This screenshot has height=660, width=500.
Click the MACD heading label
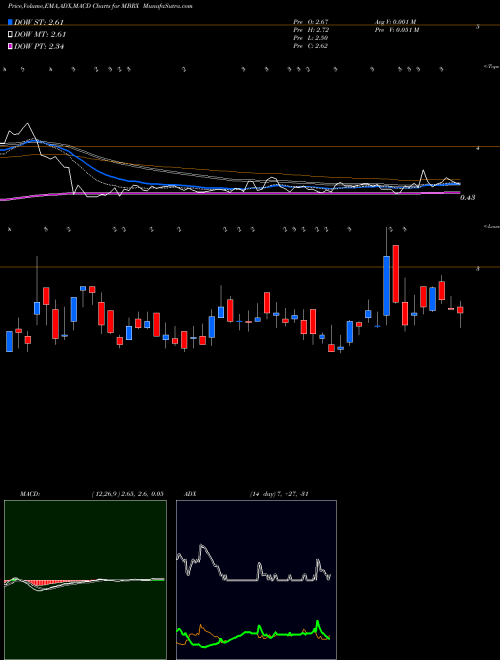30,494
